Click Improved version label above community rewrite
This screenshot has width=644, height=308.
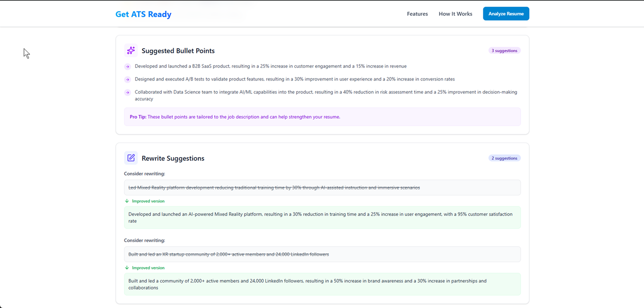(148, 268)
